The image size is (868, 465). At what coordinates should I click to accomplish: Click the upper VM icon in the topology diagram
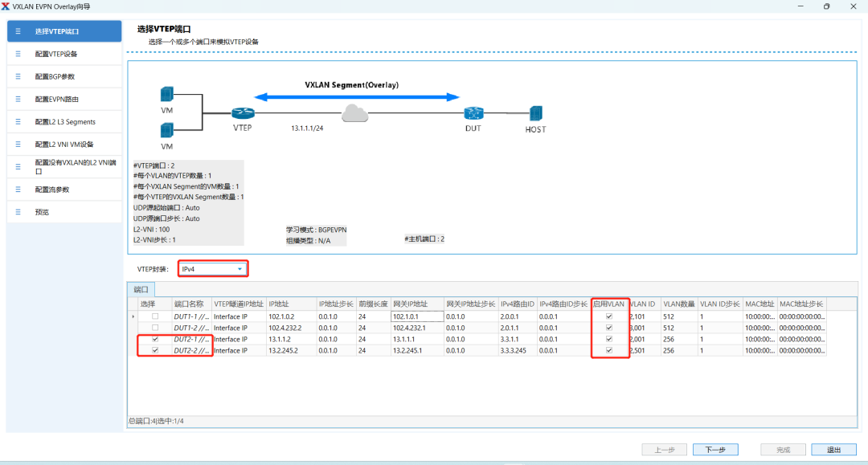(x=166, y=95)
